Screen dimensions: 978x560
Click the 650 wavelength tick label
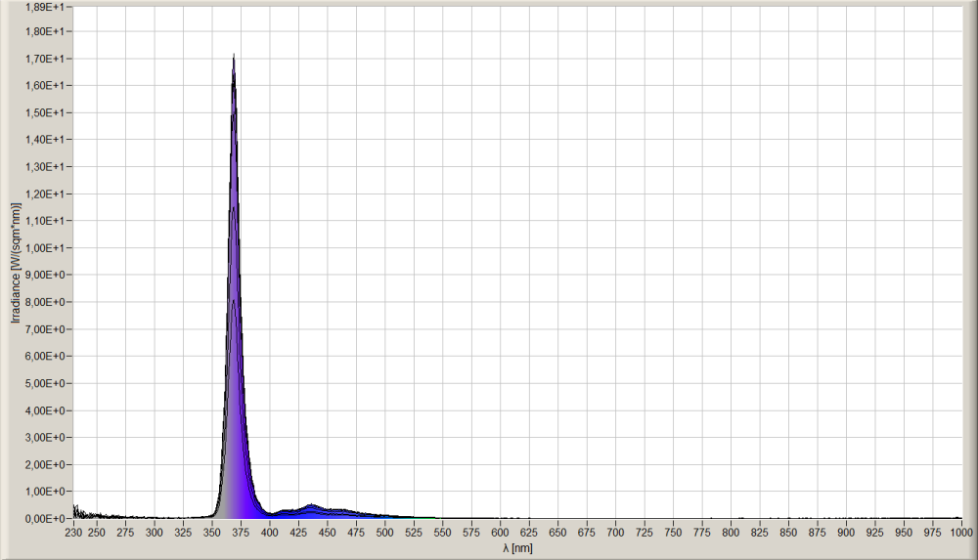click(x=557, y=533)
